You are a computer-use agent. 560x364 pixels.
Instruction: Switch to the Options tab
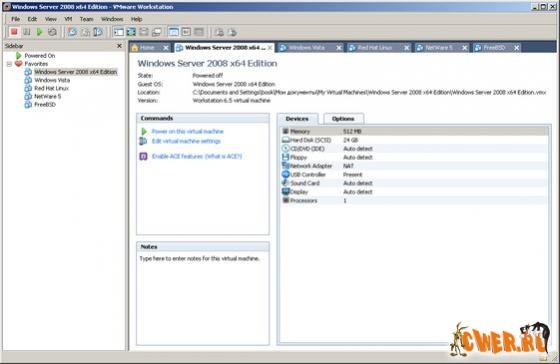[x=343, y=119]
